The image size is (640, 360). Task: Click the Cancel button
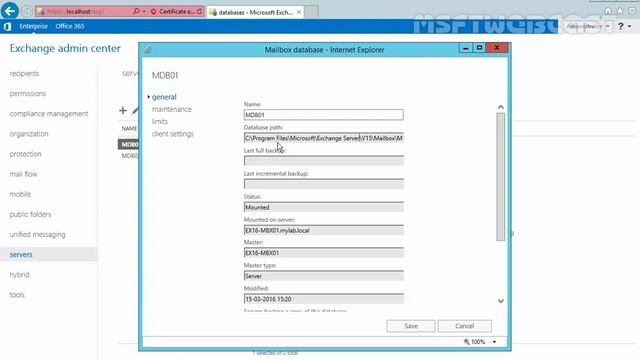tap(464, 326)
